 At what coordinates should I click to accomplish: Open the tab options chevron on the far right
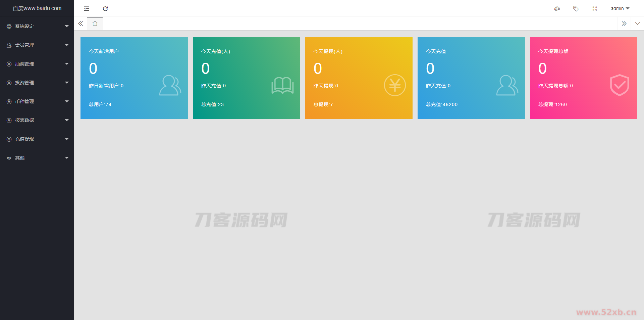click(x=637, y=24)
